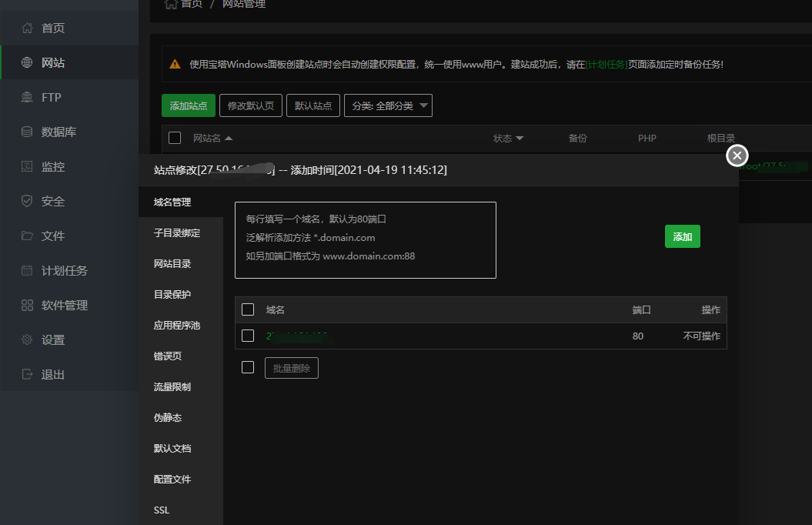Viewport: 812px width, 525px height.
Task: Open the 应用程序池 tab
Action: 181,325
